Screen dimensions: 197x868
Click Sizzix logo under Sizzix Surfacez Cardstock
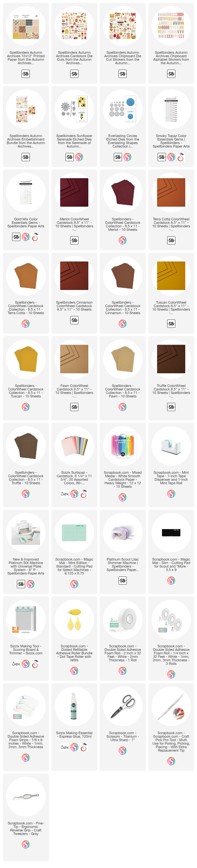click(65, 494)
